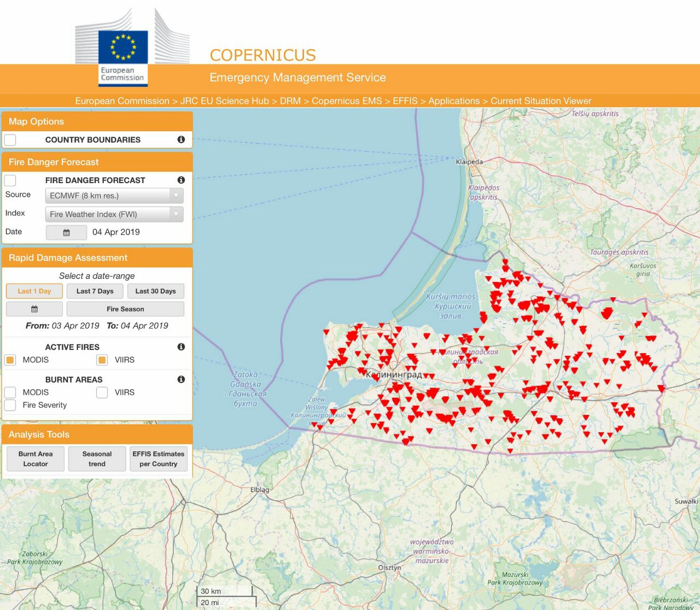The image size is (700, 610).
Task: Click the Zatoka Gdańska bay label
Action: click(x=246, y=389)
